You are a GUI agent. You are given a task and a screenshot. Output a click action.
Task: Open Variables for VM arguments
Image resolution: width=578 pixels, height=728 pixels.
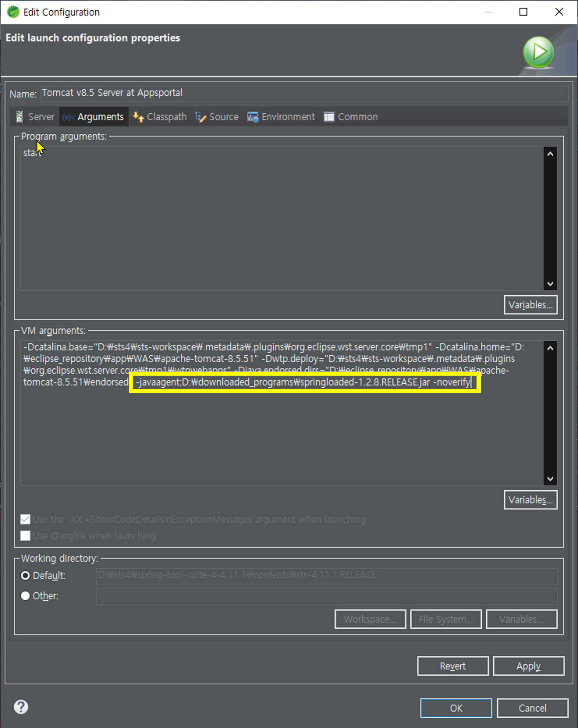click(530, 500)
